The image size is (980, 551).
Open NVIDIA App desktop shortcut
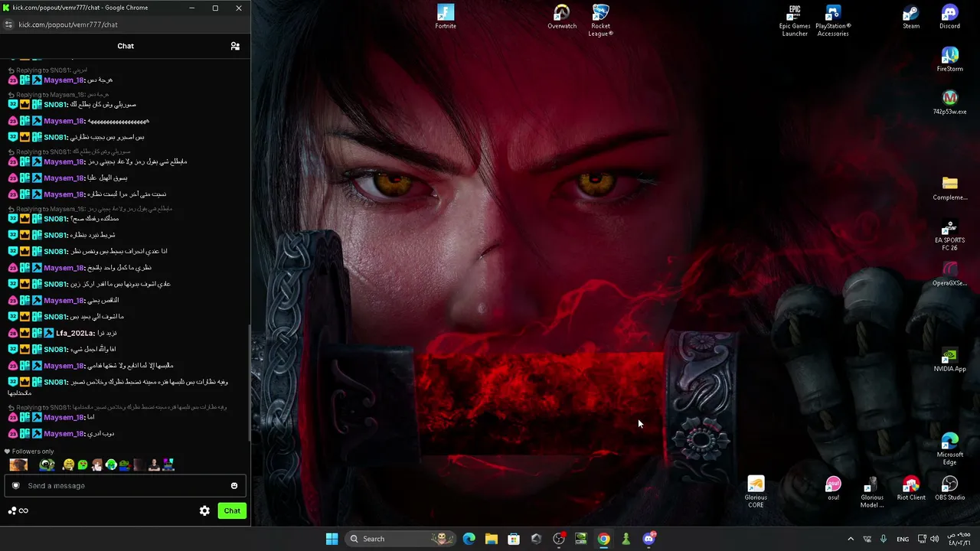(949, 359)
